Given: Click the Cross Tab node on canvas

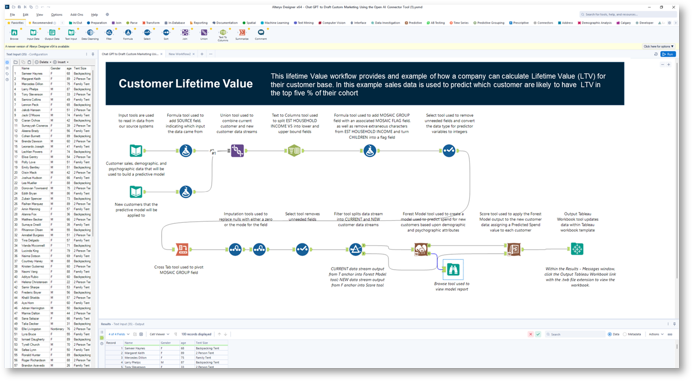Looking at the screenshot, I should coord(182,249).
